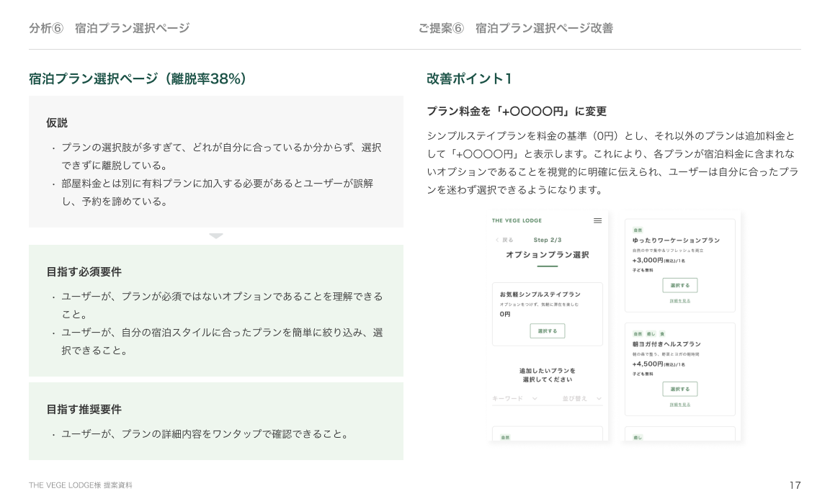Click the gray down-arrow between 仮説 and 必須要件 boxes
Screen dimensions: 830x504
216,236
